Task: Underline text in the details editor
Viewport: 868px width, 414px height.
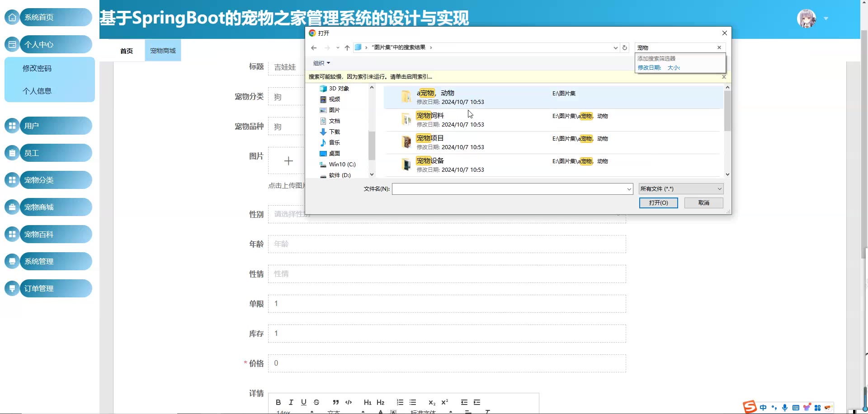Action: (304, 402)
